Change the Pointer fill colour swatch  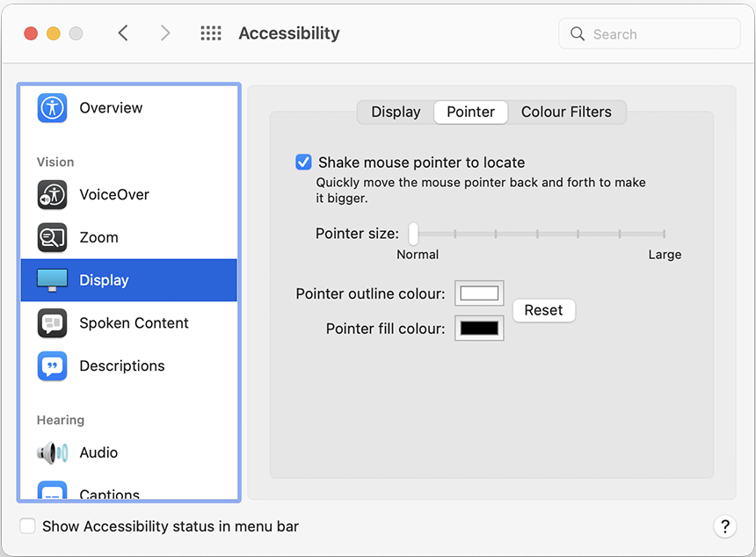[479, 328]
